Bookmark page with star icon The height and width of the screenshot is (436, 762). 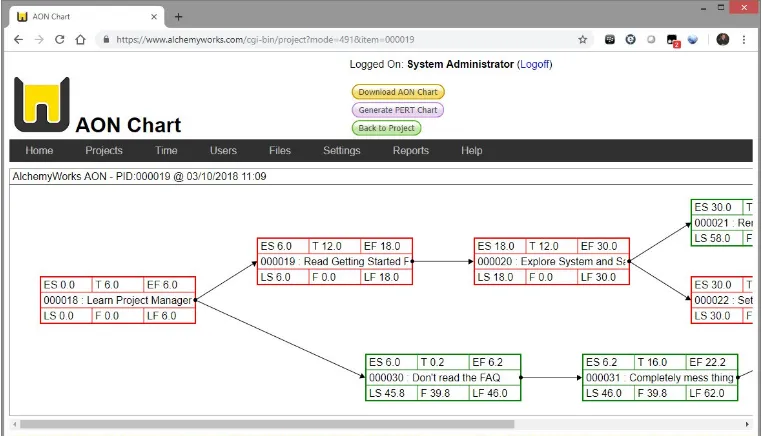tap(583, 40)
